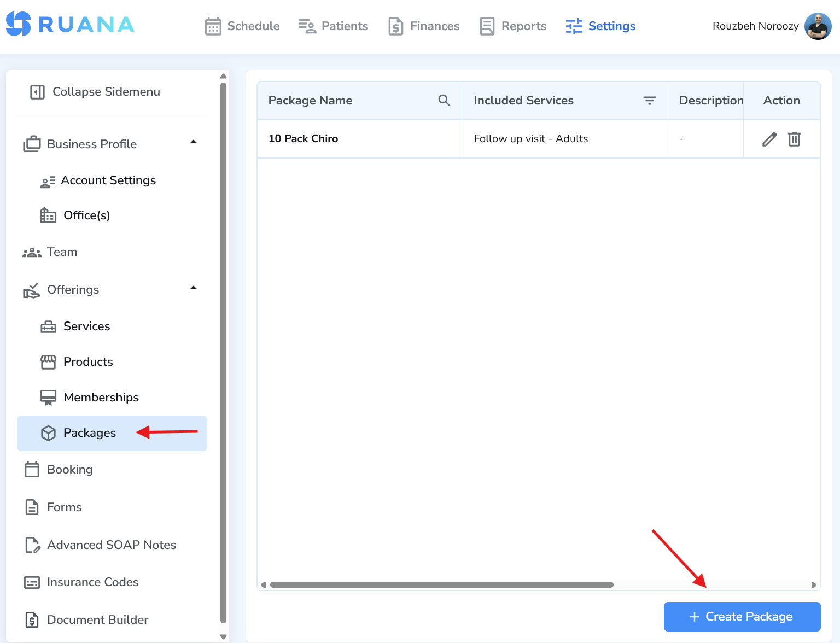Select Services under Offerings
This screenshot has height=643, width=840.
(86, 326)
